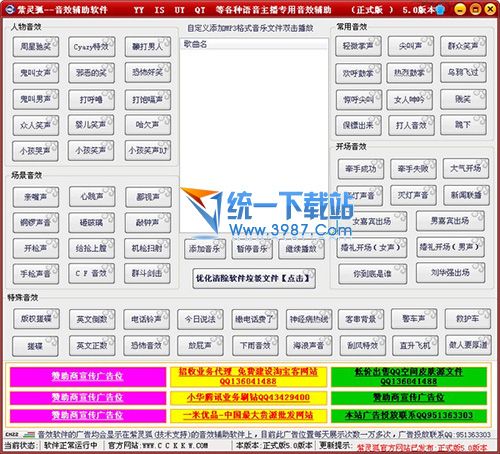Play the 开枪声 gunshot effect
Image resolution: width=500 pixels, height=454 pixels.
point(36,248)
